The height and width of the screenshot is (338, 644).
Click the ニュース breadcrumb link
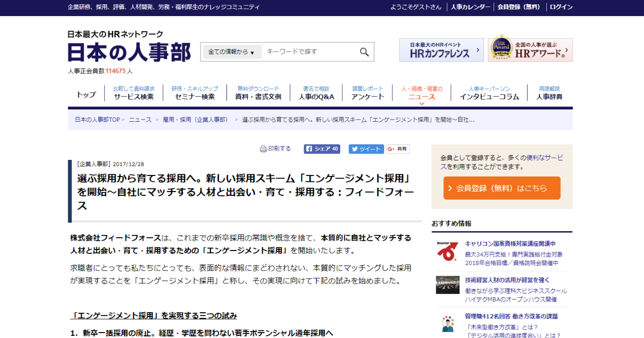(x=140, y=120)
